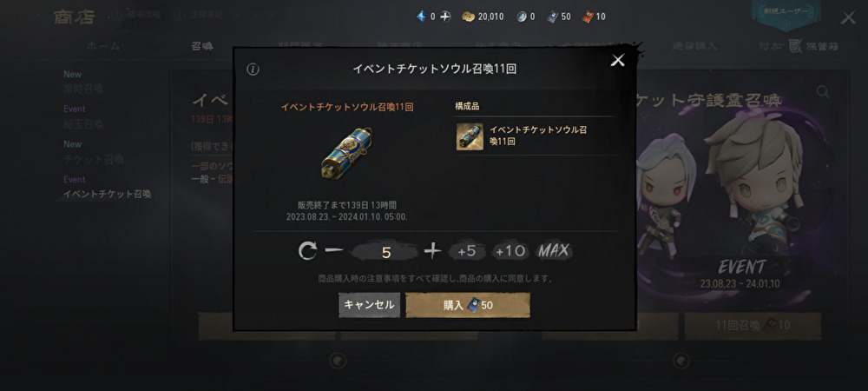The width and height of the screenshot is (868, 391).
Task: Decrease purchase quantity with the minus button
Action: [334, 251]
